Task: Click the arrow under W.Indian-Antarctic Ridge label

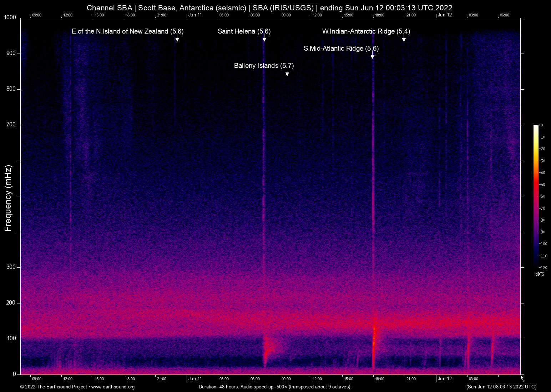Action: 404,39
